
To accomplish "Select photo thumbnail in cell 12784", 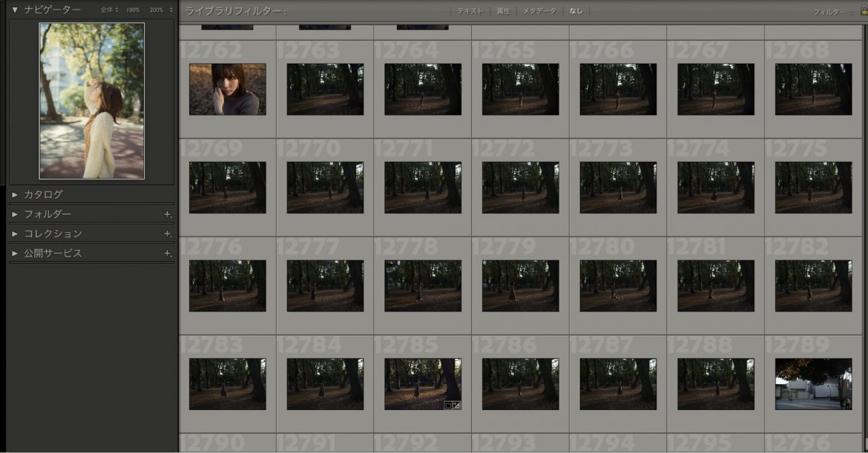I will [325, 384].
